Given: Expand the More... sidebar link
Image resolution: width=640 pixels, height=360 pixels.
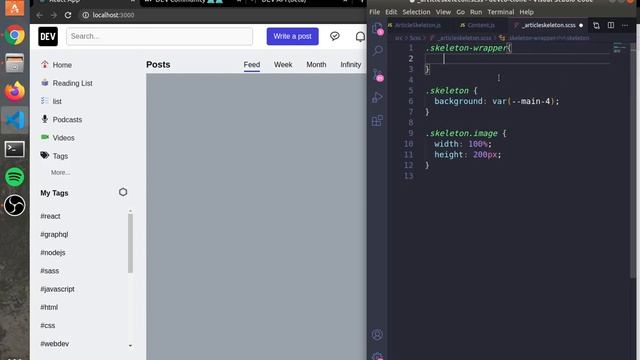Looking at the screenshot, I should (60, 173).
